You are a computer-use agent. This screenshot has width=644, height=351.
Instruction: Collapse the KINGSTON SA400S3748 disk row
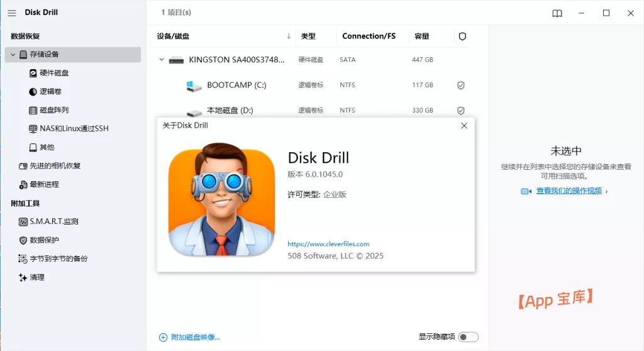coord(162,60)
